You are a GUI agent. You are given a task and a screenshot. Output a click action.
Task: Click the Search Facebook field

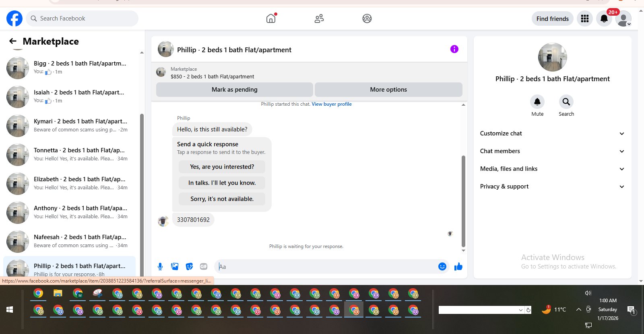(x=82, y=18)
